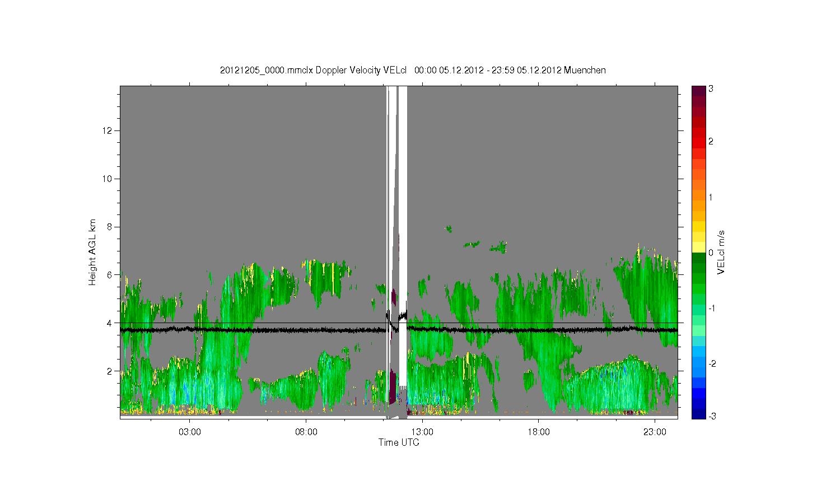Click the colorbar label -3 at bottom
The height and width of the screenshot is (504, 840).
(712, 416)
